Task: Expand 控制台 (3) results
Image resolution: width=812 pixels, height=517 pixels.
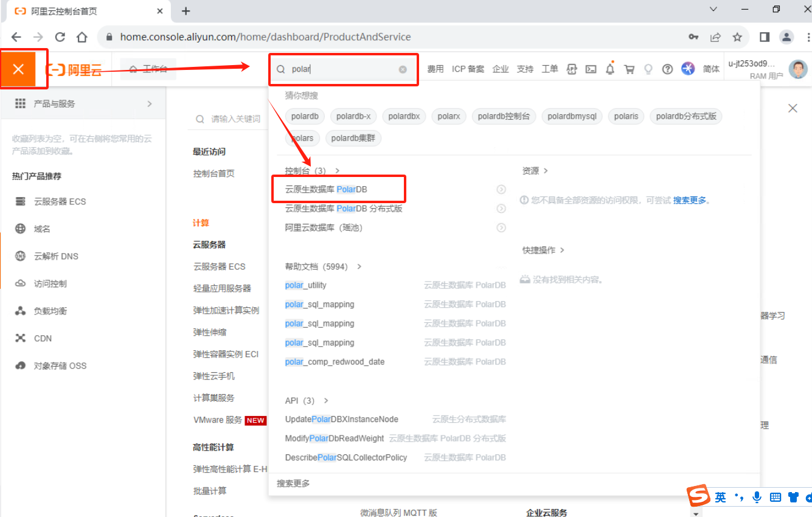Action: point(313,171)
